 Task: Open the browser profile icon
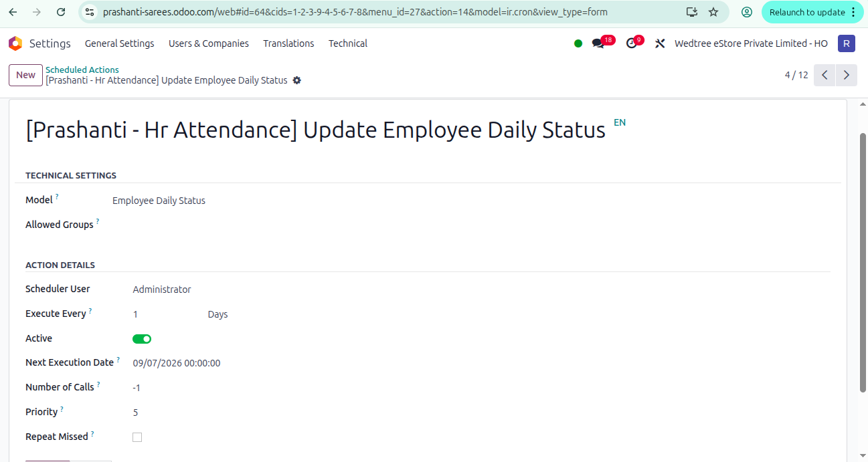(x=747, y=12)
